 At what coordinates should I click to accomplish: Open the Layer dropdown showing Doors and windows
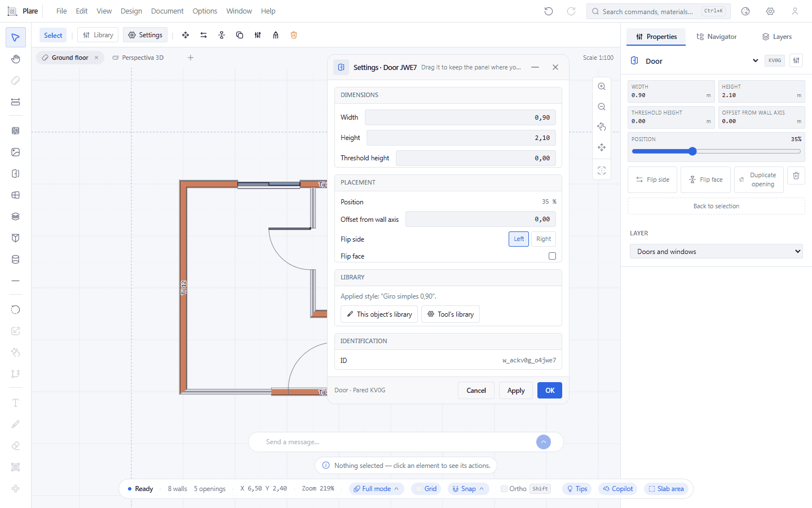click(x=716, y=251)
